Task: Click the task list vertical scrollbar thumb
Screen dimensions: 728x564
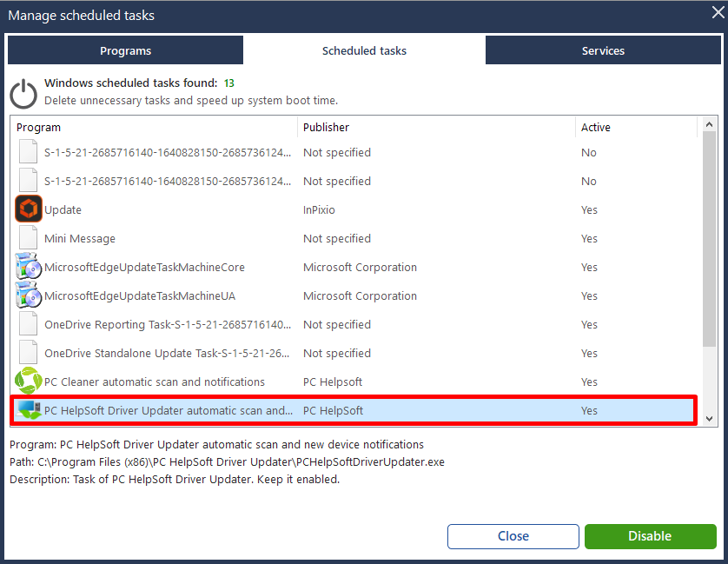Action: (709, 239)
